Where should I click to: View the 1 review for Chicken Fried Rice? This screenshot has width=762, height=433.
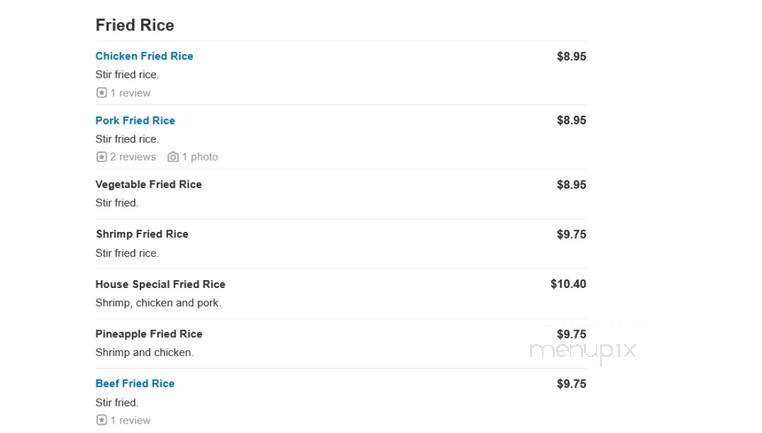coord(130,93)
